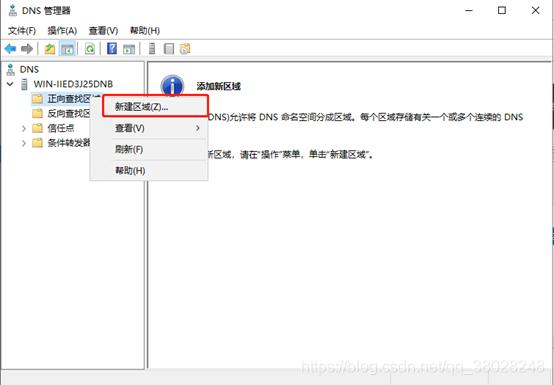Click the grey book-shaped toolbar icon
The height and width of the screenshot is (385, 554).
pos(169,49)
